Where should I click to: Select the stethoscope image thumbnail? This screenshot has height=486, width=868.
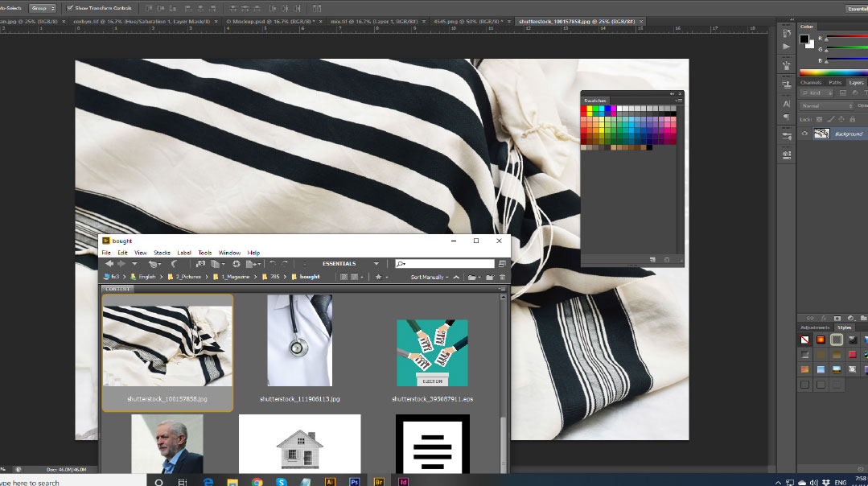pos(299,340)
